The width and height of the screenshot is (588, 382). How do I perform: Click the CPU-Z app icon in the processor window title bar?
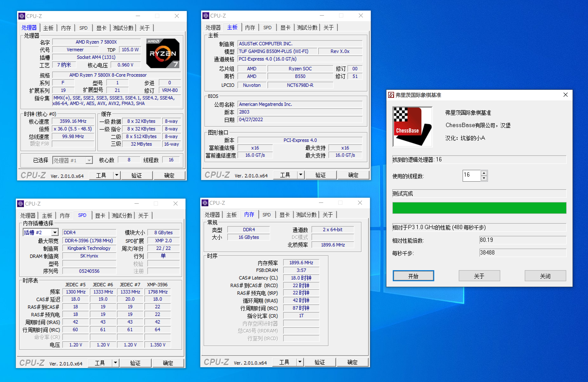(x=22, y=16)
